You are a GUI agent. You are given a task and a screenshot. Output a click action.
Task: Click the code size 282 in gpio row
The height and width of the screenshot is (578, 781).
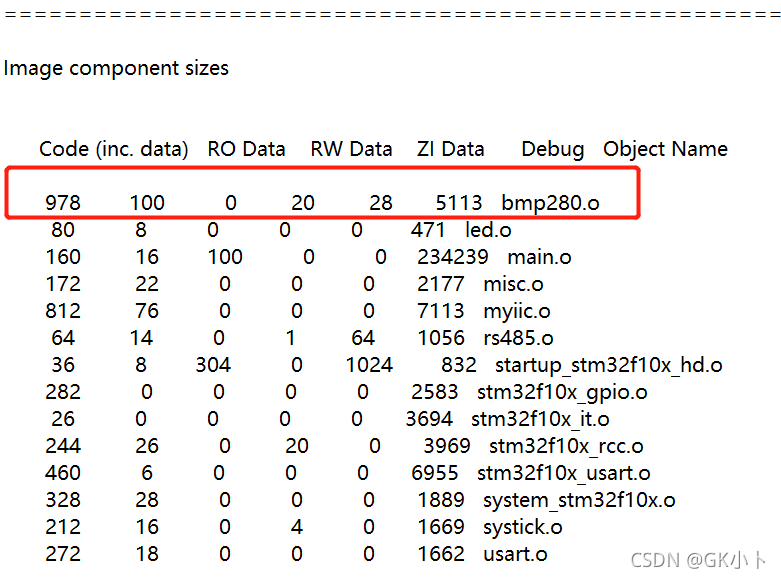[x=63, y=392]
